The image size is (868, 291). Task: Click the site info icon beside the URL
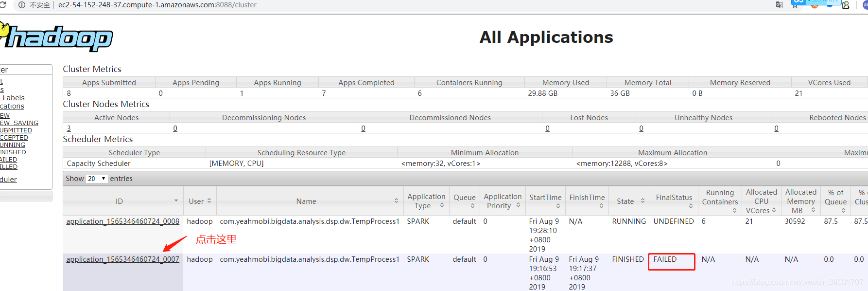point(22,5)
